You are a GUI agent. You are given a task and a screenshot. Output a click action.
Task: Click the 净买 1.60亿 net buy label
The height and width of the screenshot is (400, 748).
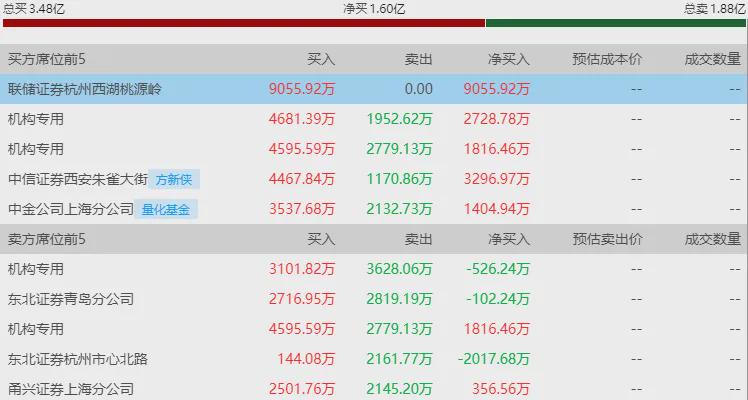tap(374, 9)
